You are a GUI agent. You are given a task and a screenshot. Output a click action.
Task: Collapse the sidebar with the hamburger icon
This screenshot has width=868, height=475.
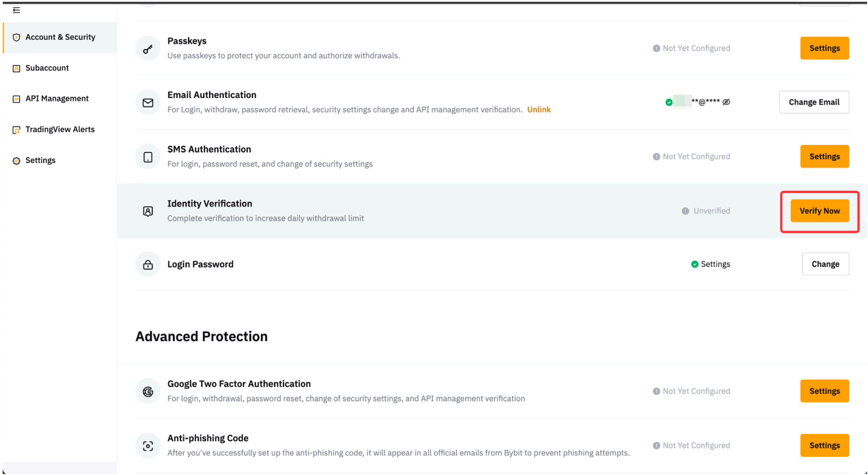[16, 10]
